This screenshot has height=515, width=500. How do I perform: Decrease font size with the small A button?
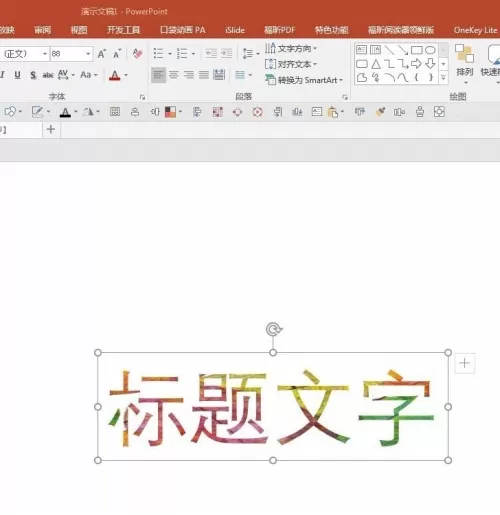(117, 54)
